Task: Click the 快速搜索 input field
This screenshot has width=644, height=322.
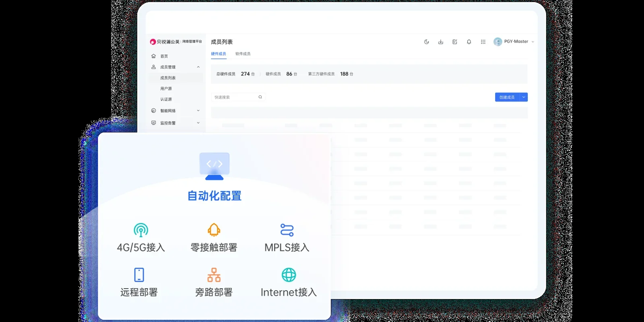Action: (238, 97)
